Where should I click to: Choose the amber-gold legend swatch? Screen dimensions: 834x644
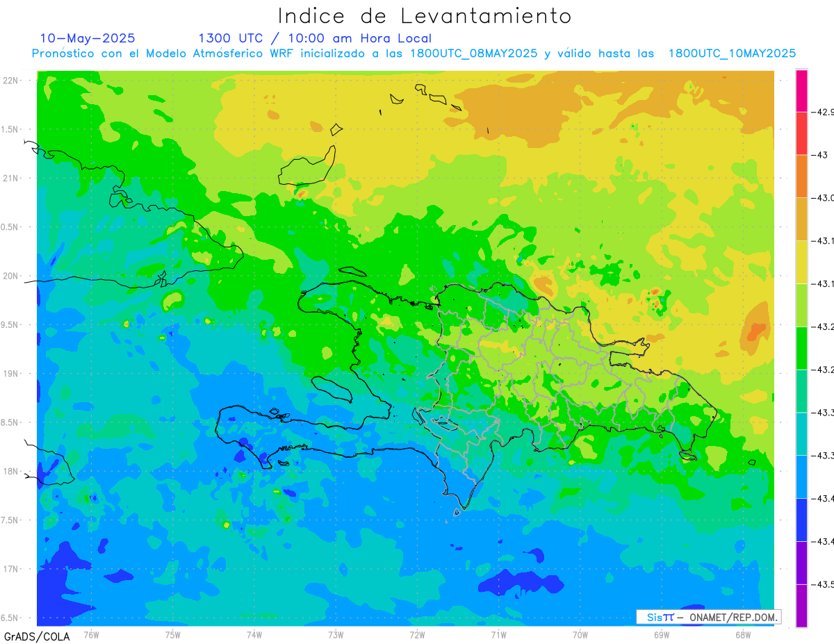801,220
